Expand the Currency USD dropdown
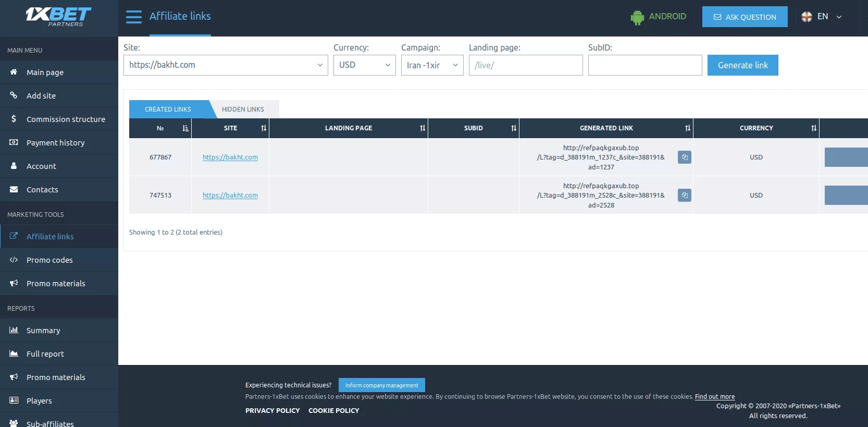Screen dimensions: 868x427 click(364, 65)
